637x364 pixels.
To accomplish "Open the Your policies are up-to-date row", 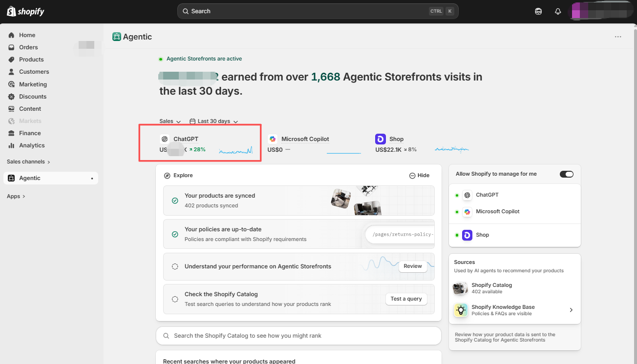I will [299, 234].
